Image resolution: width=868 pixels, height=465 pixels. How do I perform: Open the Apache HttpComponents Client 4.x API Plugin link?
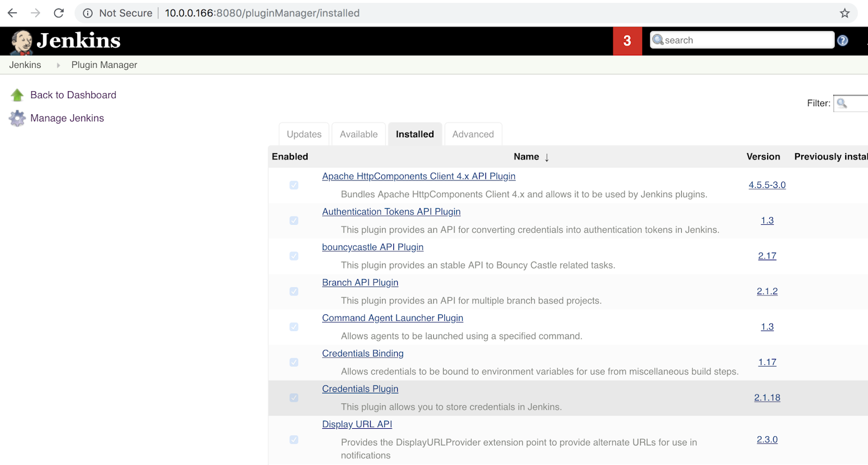[419, 176]
